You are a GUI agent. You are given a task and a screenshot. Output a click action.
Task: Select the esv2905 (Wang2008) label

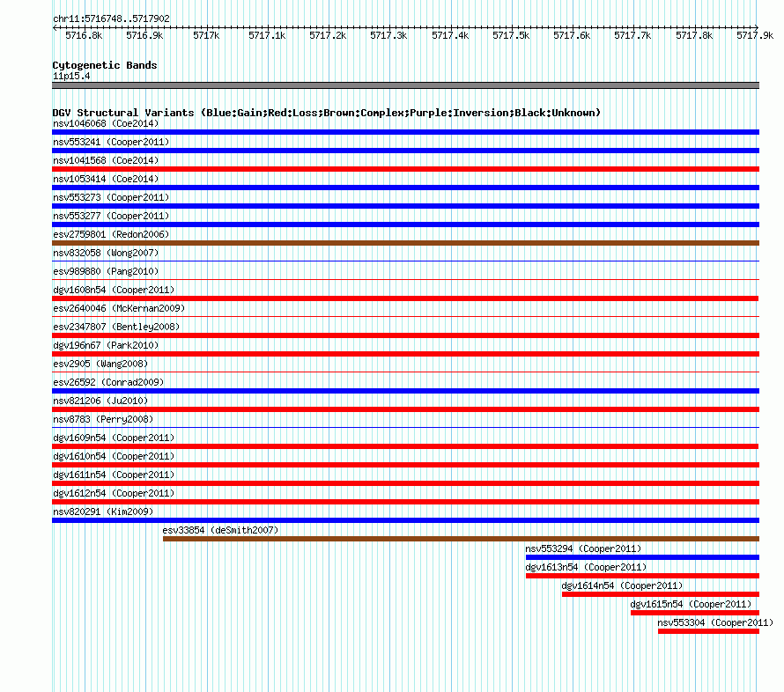pyautogui.click(x=100, y=364)
